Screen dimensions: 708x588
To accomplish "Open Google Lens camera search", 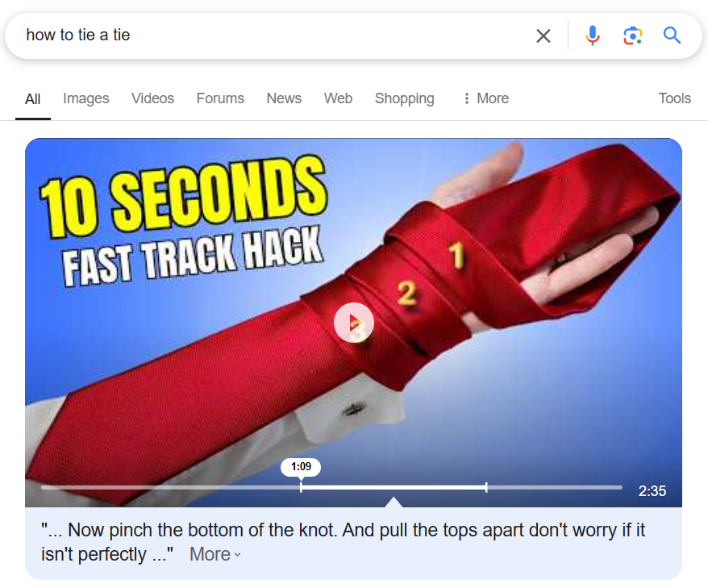I will (632, 35).
